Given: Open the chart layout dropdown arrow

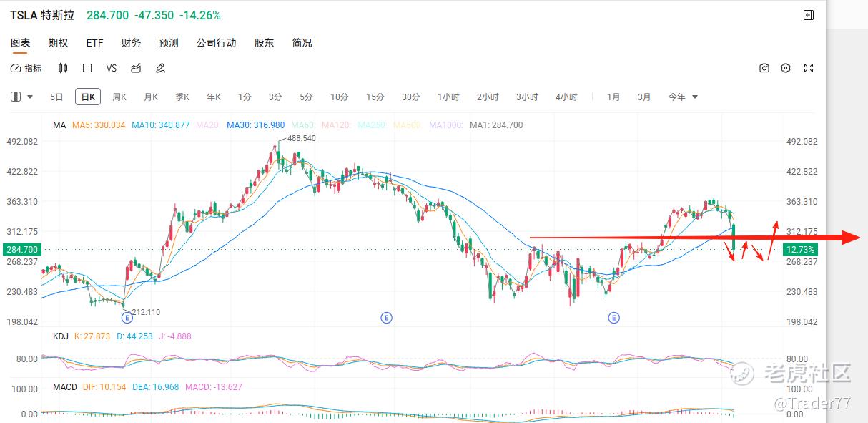Looking at the screenshot, I should 30,97.
